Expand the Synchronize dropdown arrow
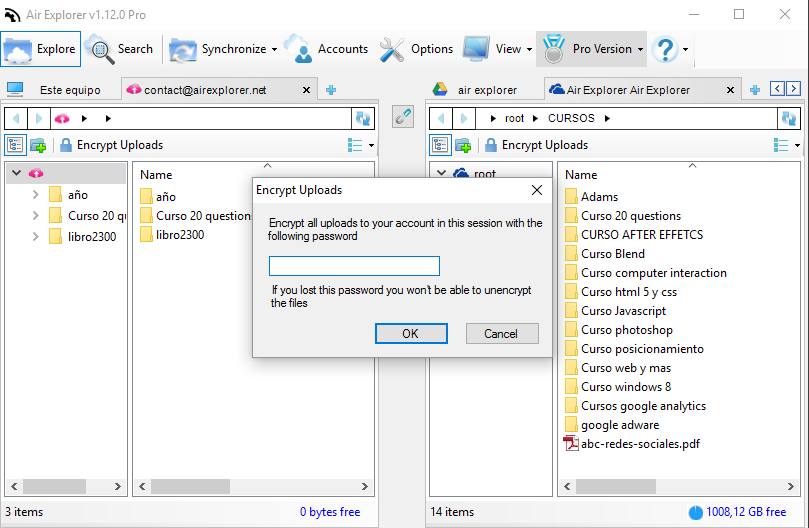Screen dimensions: 809x528 tap(274, 50)
